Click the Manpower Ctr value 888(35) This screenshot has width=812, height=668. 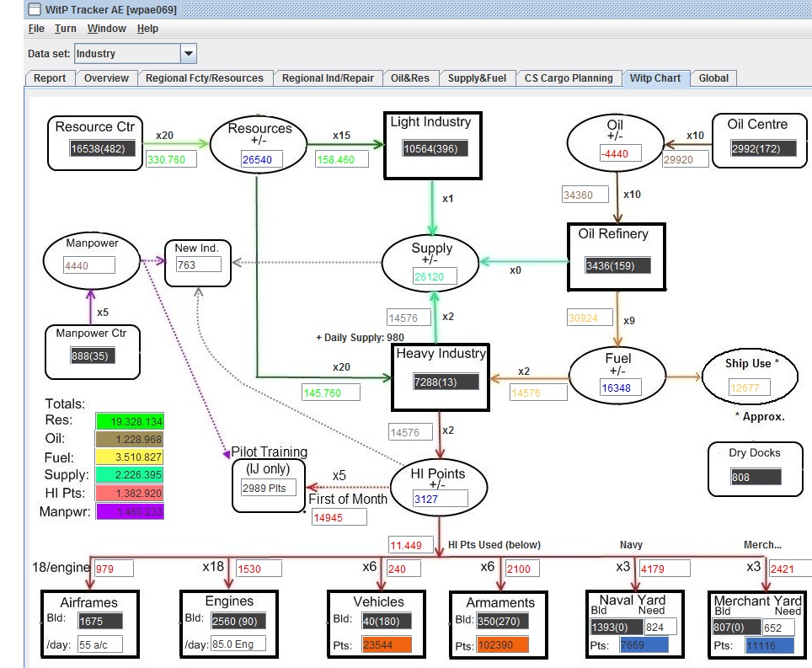click(x=93, y=355)
